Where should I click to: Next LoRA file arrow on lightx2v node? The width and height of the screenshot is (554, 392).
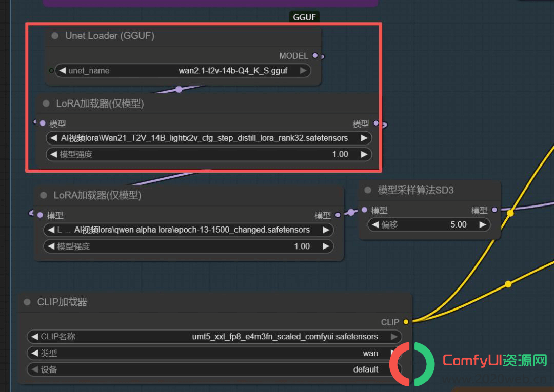pyautogui.click(x=364, y=138)
